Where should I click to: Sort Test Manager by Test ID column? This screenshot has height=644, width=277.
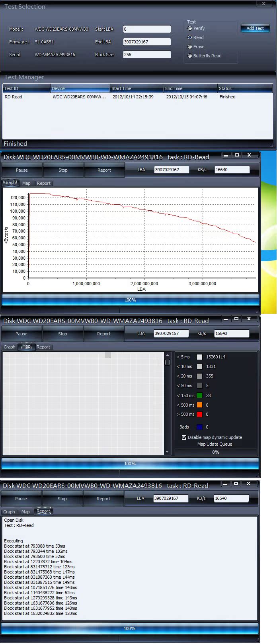click(26, 88)
